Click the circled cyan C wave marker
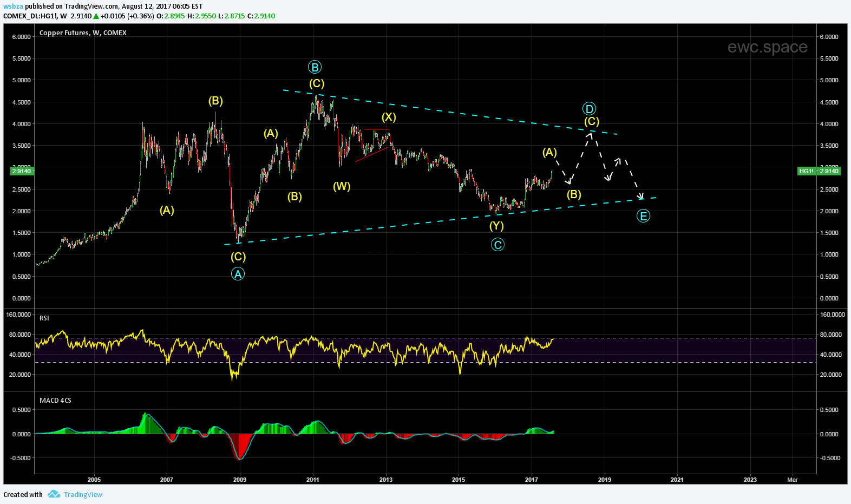The image size is (851, 504). coord(497,245)
